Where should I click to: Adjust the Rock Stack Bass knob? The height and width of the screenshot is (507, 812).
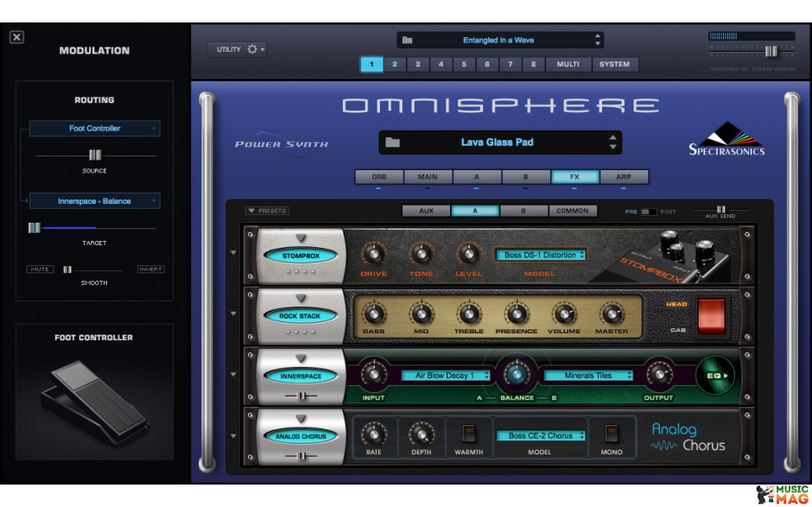[373, 314]
